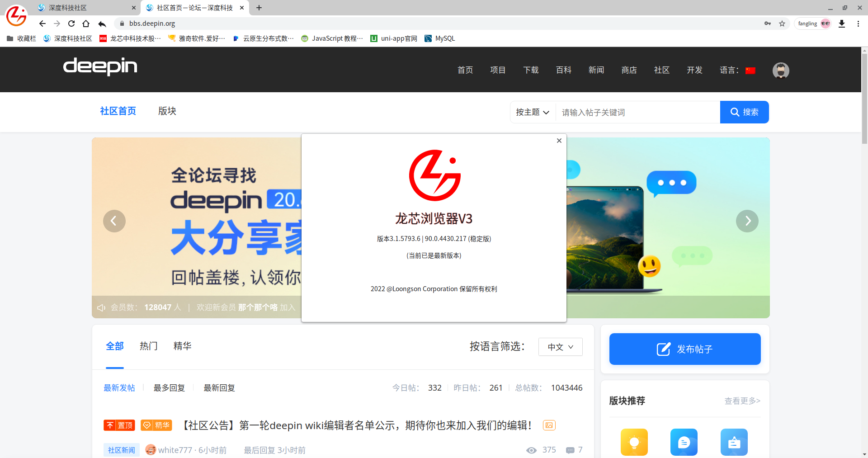Open 开发 in the site navigation
The image size is (868, 458).
[x=694, y=70]
